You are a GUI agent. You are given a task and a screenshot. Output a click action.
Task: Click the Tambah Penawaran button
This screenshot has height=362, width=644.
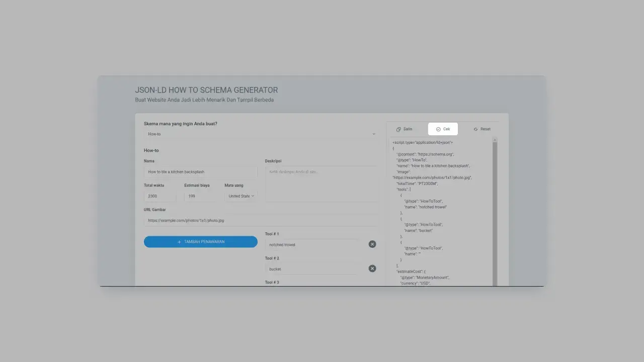201,242
